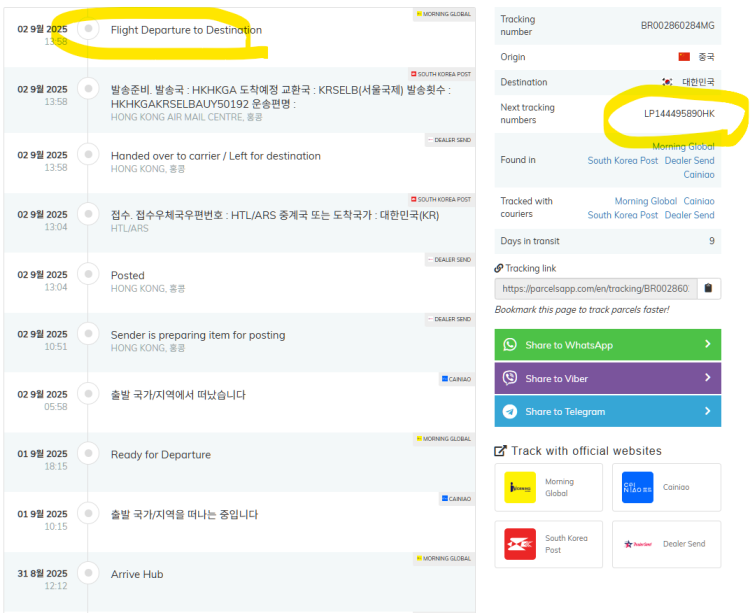Click next tracking number LP144495890HK
The width and height of the screenshot is (750, 613).
(679, 113)
